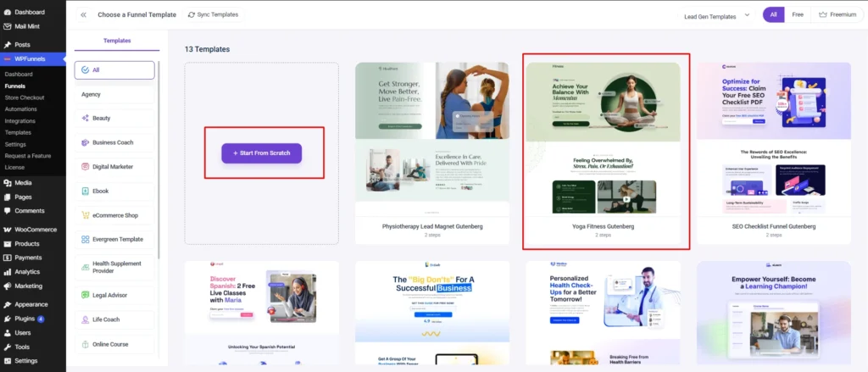Click the WooCommerce logo icon
Viewport: 868px width, 372px height.
point(7,230)
